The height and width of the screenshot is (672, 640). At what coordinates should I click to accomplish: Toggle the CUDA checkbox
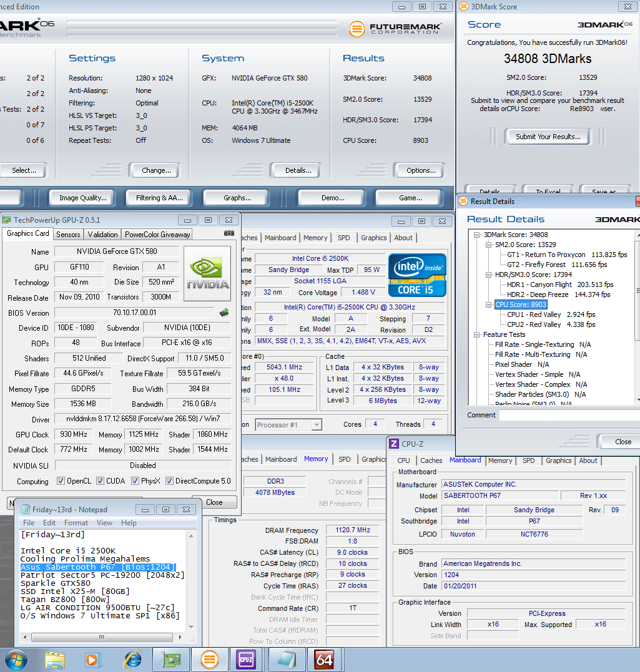(x=100, y=481)
